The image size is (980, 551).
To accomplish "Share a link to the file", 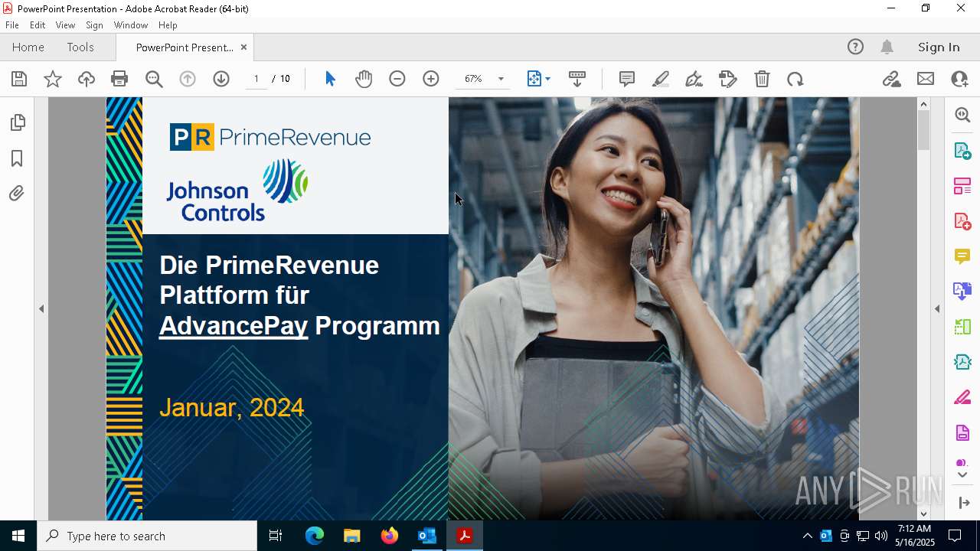I will pos(891,79).
